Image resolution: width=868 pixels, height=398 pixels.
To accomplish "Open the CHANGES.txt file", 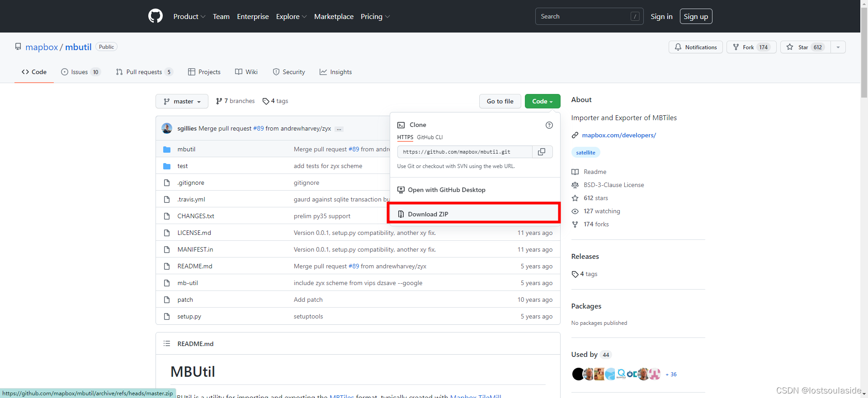I will [196, 216].
